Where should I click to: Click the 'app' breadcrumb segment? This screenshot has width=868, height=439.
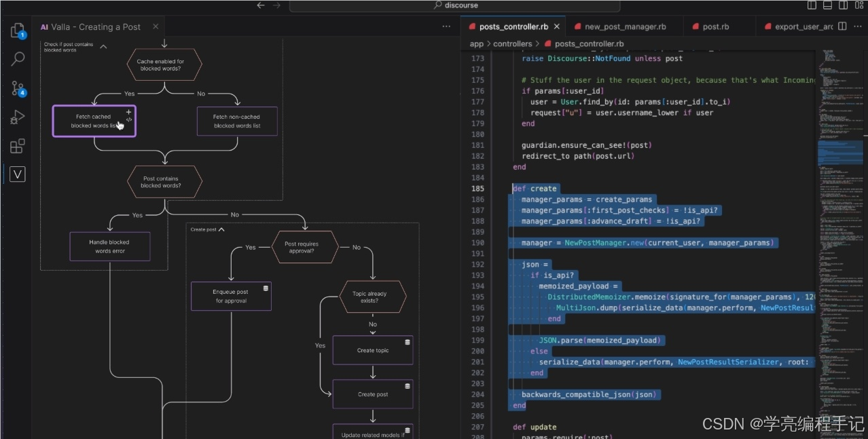point(477,43)
